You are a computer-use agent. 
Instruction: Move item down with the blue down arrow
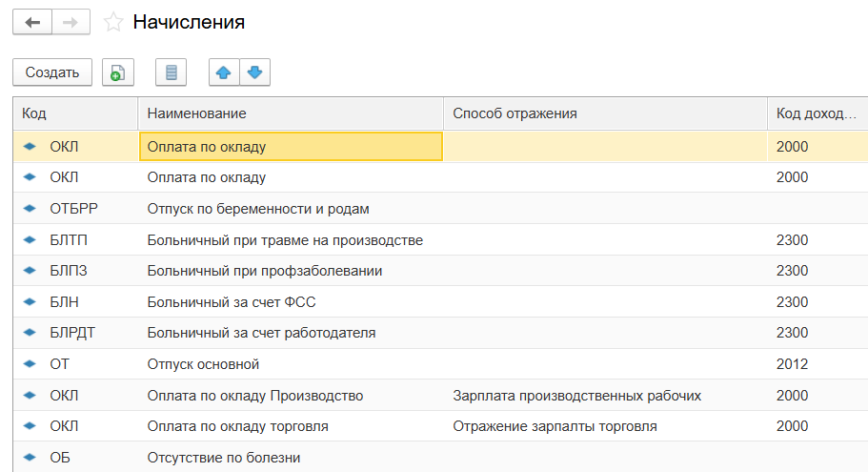click(x=254, y=72)
